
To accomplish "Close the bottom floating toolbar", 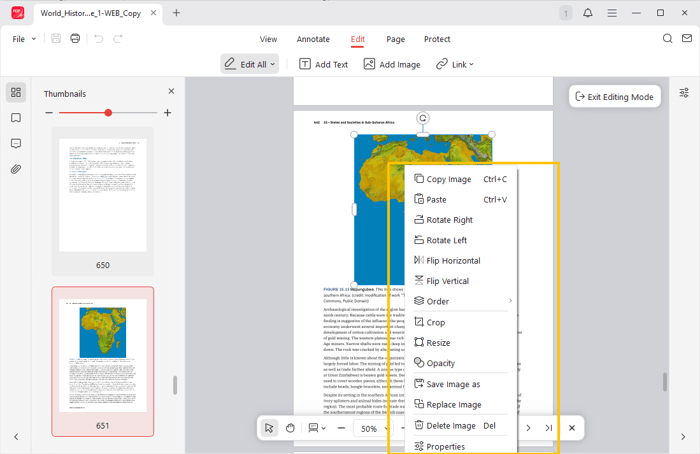I will point(572,428).
